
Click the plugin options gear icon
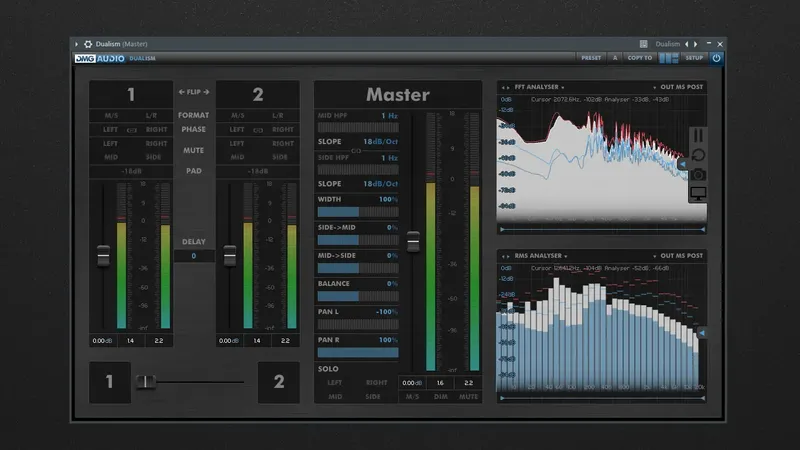[x=88, y=44]
